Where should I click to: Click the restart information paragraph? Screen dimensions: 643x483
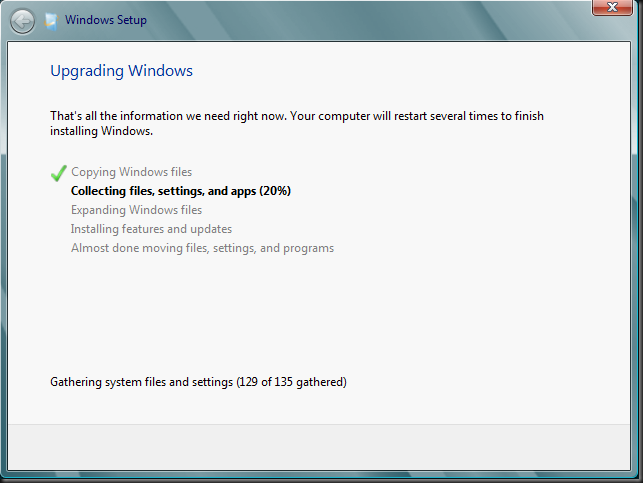click(297, 123)
